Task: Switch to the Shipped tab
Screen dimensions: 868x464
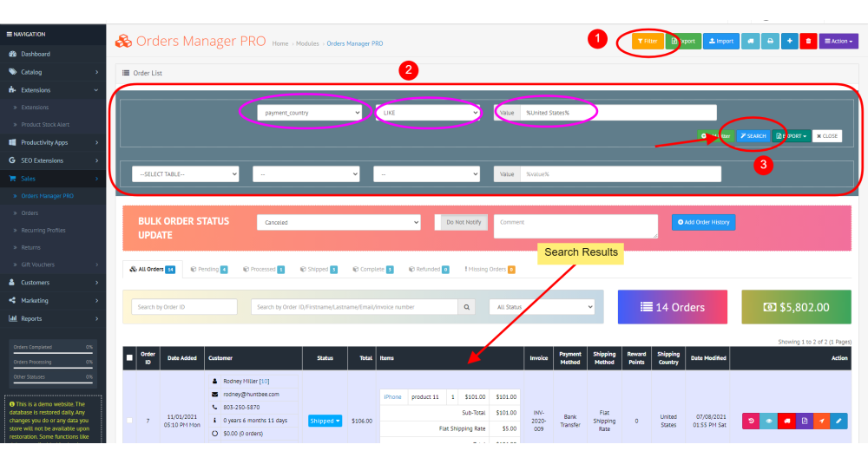Action: click(x=319, y=270)
